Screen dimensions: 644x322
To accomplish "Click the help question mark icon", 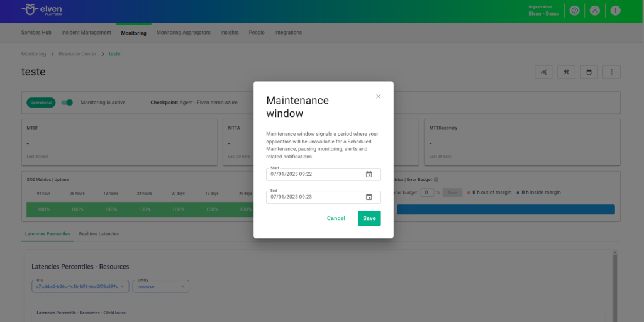I will [x=574, y=11].
